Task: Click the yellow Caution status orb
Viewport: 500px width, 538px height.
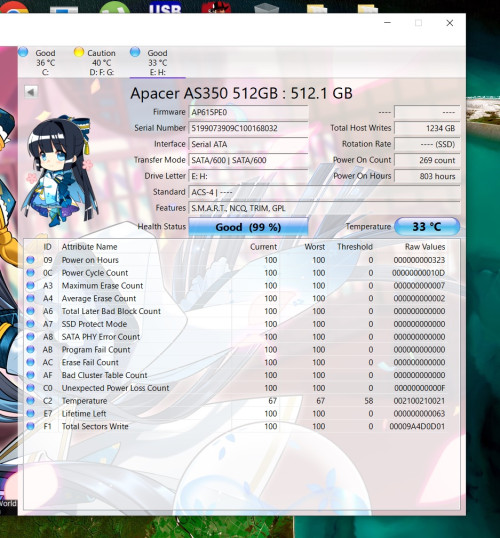Action: (x=79, y=52)
